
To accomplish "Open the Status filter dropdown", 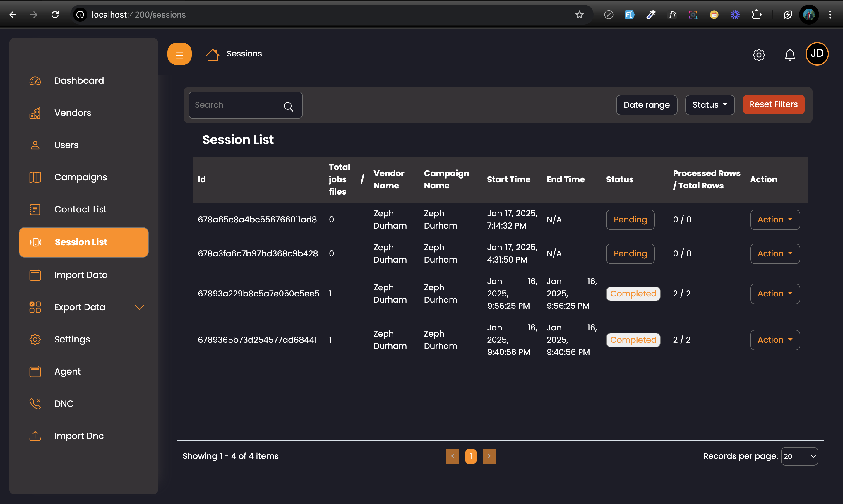I will coord(710,105).
